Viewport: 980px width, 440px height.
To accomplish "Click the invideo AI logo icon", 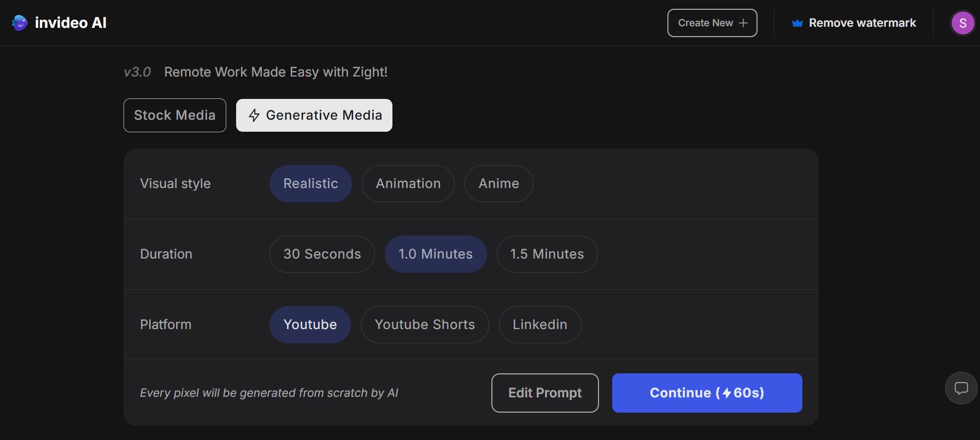I will click(x=20, y=22).
